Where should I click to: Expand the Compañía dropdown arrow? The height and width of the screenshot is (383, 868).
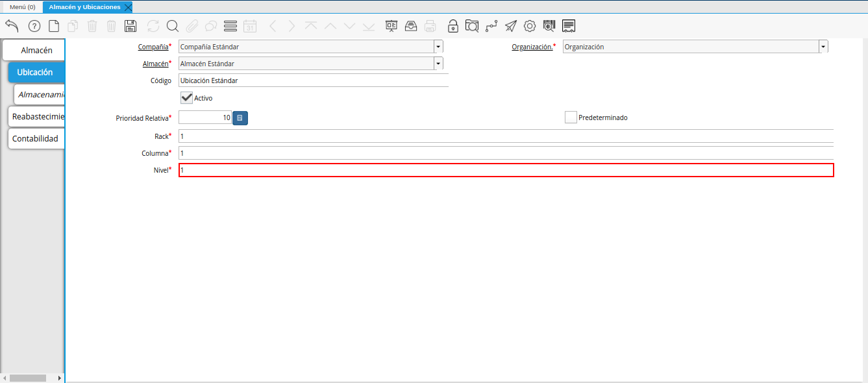pos(438,47)
